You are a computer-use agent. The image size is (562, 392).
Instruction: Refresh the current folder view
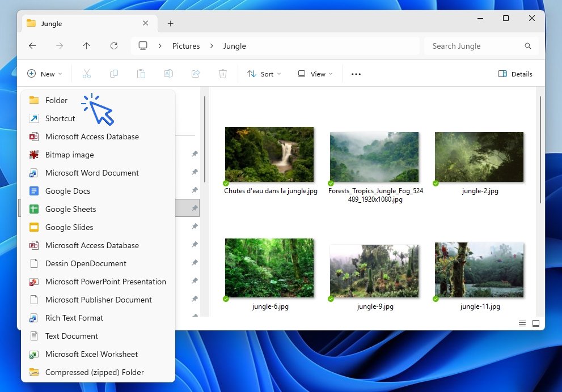pyautogui.click(x=113, y=46)
